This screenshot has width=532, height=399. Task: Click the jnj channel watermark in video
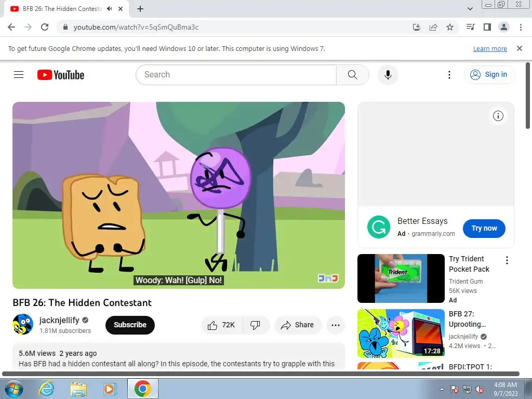pos(328,278)
